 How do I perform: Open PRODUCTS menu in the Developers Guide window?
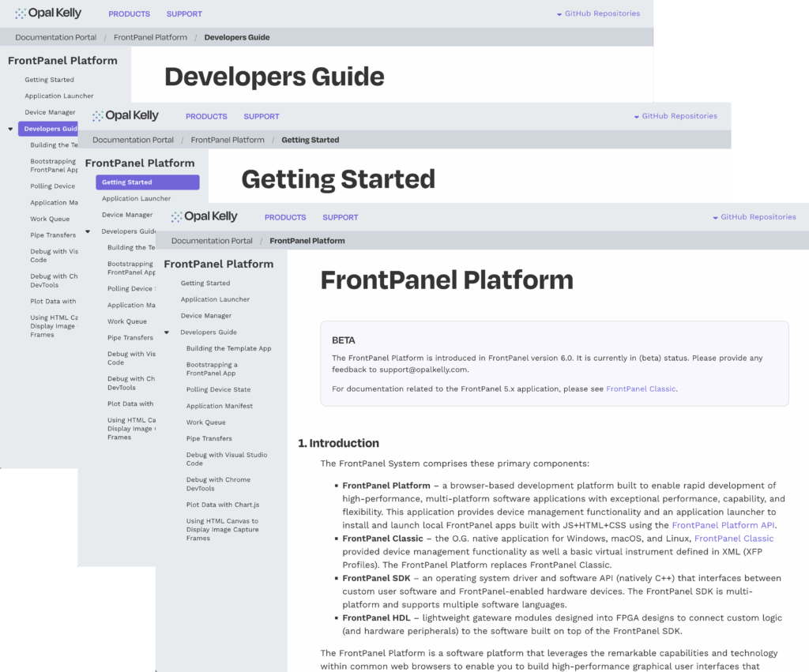129,14
